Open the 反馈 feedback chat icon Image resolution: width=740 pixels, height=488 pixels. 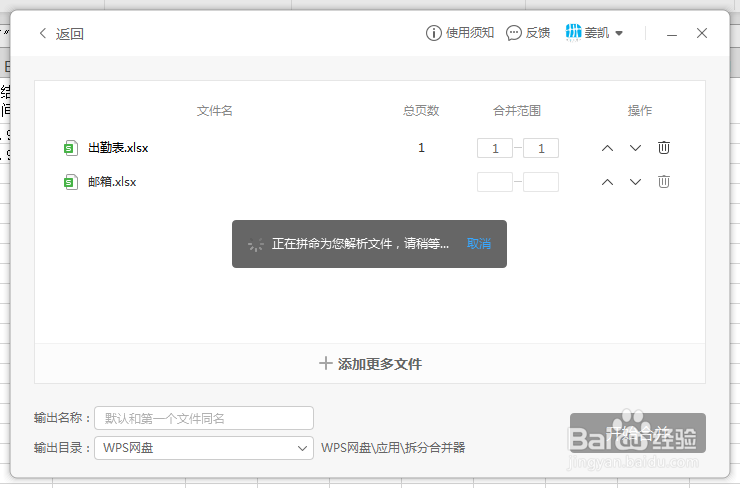[x=513, y=33]
